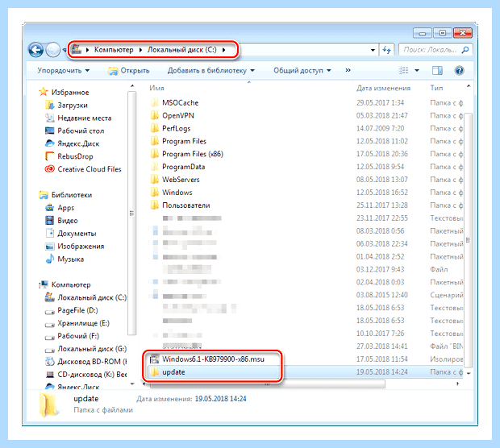The width and height of the screenshot is (500, 448).
Task: Select Библиотеки in navigation pane
Action: pyautogui.click(x=65, y=195)
